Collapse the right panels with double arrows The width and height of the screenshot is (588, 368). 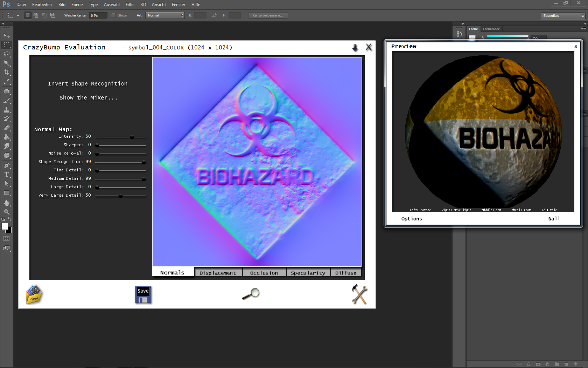pos(585,23)
